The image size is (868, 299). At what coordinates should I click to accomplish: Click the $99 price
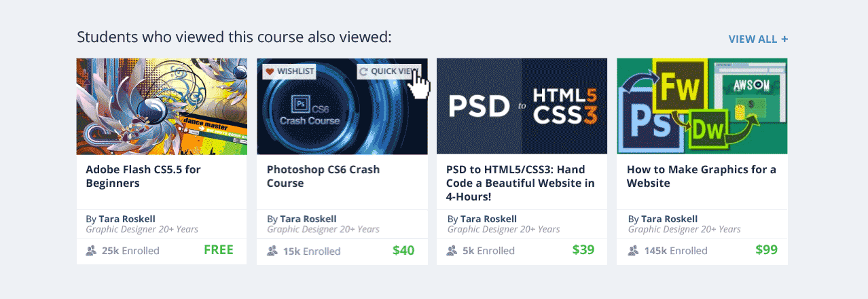767,249
